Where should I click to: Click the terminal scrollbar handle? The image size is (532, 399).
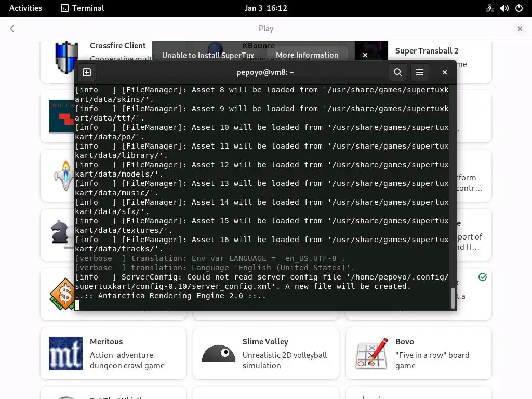click(x=453, y=298)
